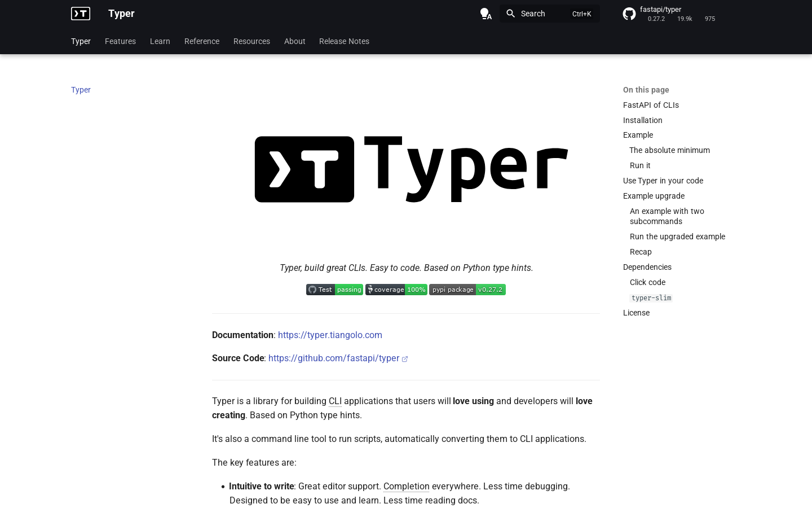Click the Typer tagline italic text

pyautogui.click(x=406, y=268)
